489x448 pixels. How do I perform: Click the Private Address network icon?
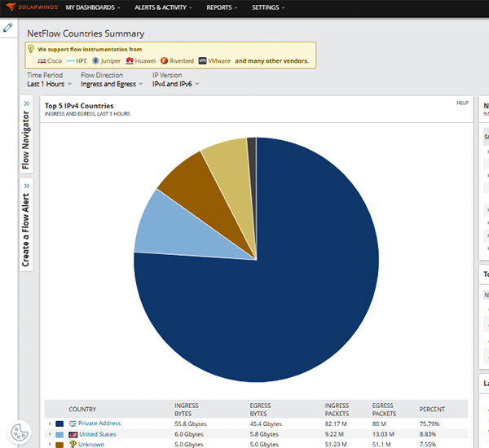[x=73, y=424]
